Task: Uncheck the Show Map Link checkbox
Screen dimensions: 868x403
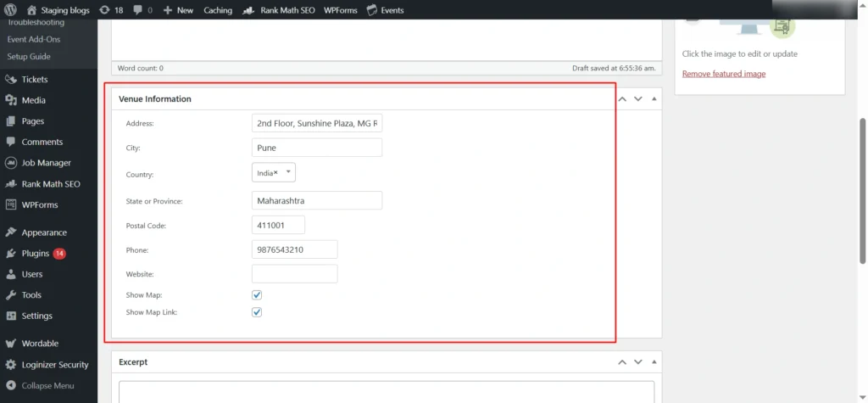Action: coord(257,312)
